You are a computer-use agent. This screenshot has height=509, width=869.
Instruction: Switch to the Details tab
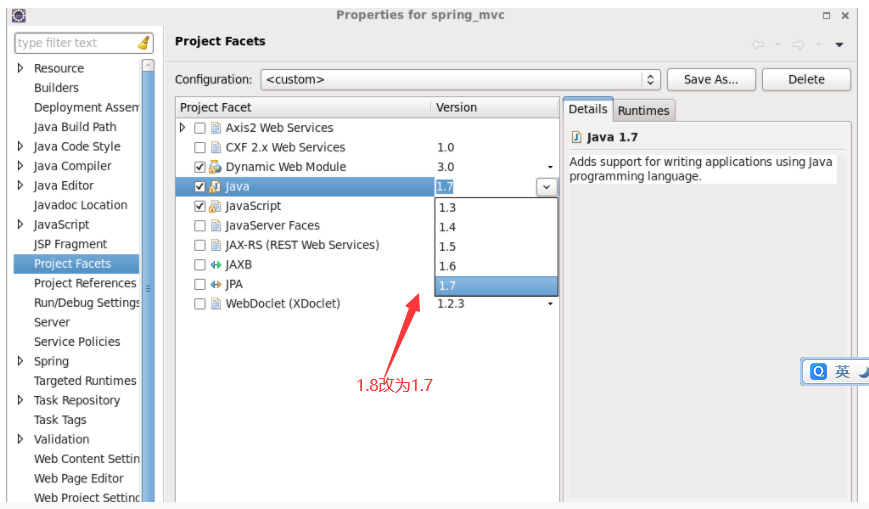[x=587, y=109]
